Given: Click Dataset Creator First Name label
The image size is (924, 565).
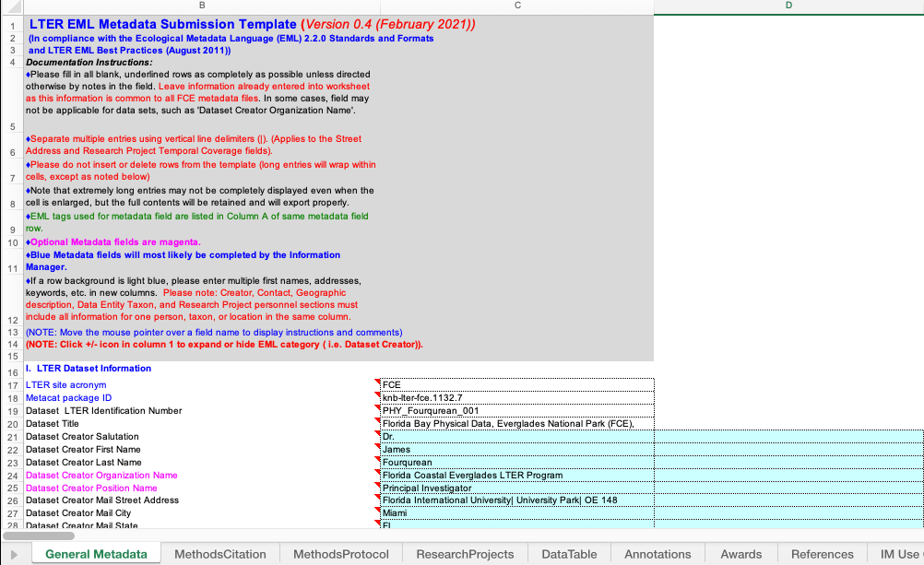Looking at the screenshot, I should (84, 450).
